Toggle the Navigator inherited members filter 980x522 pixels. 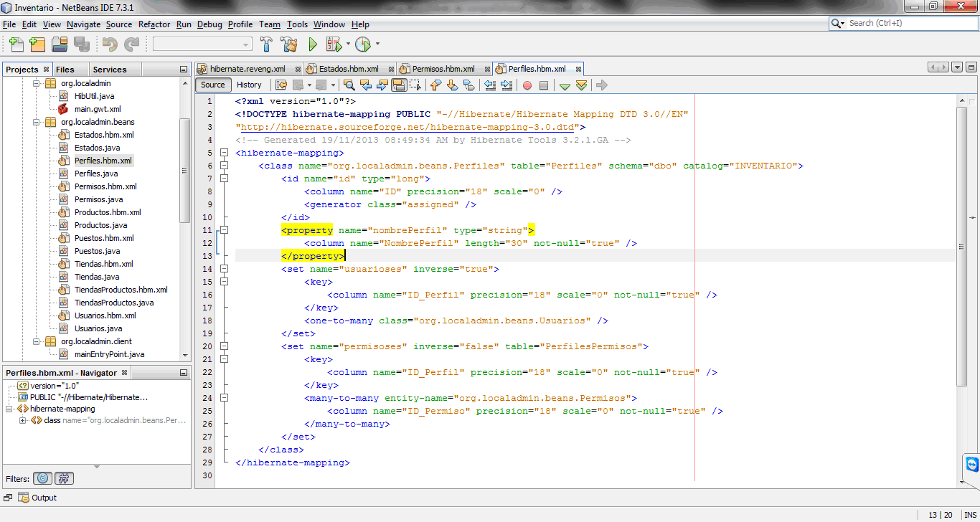(63, 478)
